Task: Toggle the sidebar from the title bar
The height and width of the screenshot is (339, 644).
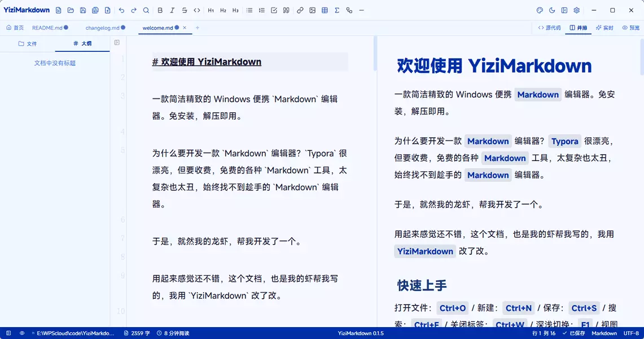Action: pyautogui.click(x=564, y=10)
